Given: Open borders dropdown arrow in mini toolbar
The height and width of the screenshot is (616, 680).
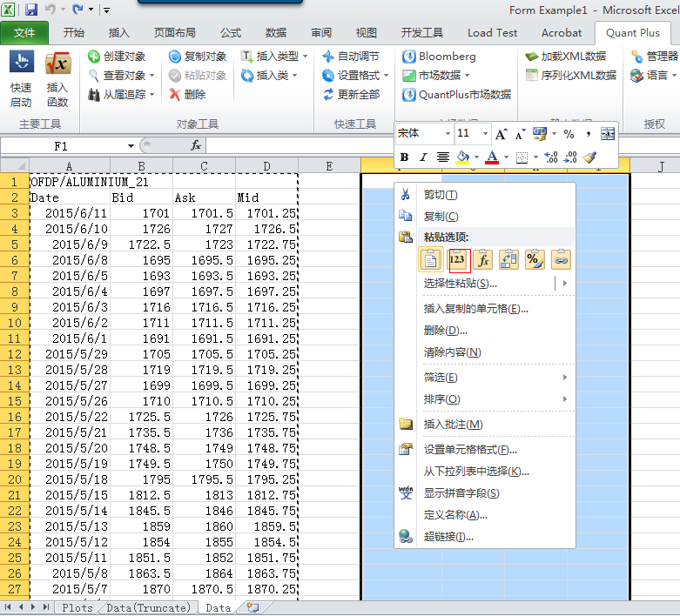Looking at the screenshot, I should click(x=535, y=157).
